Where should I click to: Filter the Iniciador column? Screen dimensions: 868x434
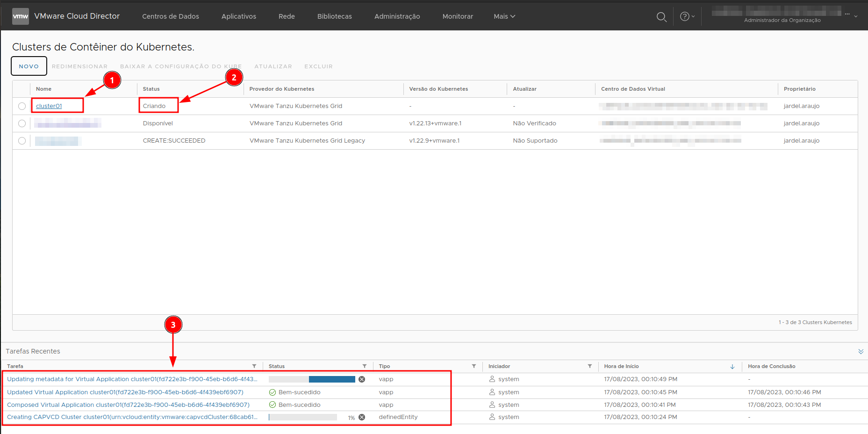[590, 366]
